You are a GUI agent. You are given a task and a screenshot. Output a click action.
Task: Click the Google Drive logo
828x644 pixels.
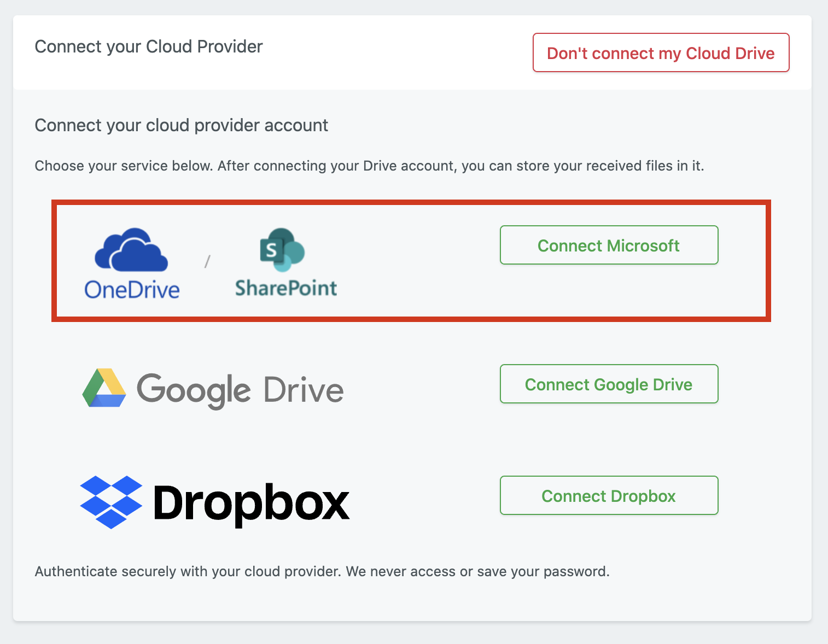213,389
